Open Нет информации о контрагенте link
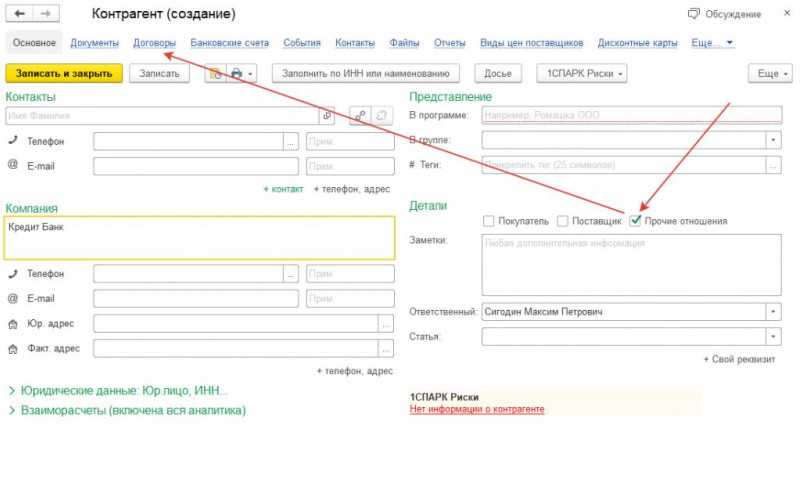The width and height of the screenshot is (800, 486). click(x=477, y=410)
